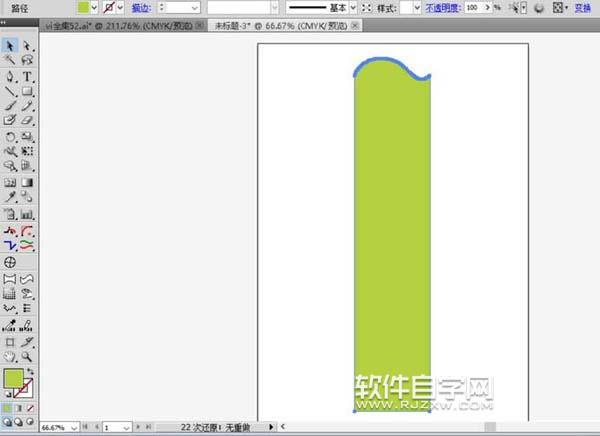Select the Scale tool
The image size is (600, 436).
27,137
